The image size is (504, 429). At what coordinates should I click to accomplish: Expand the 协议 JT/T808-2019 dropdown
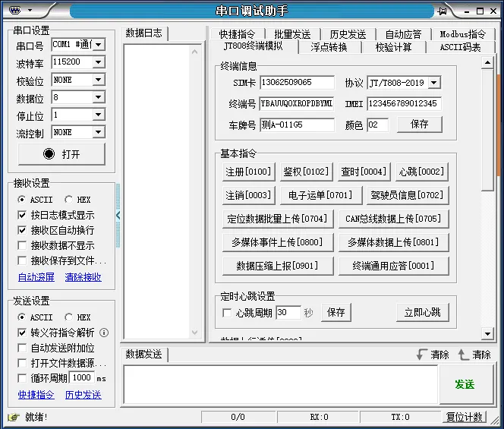(433, 83)
